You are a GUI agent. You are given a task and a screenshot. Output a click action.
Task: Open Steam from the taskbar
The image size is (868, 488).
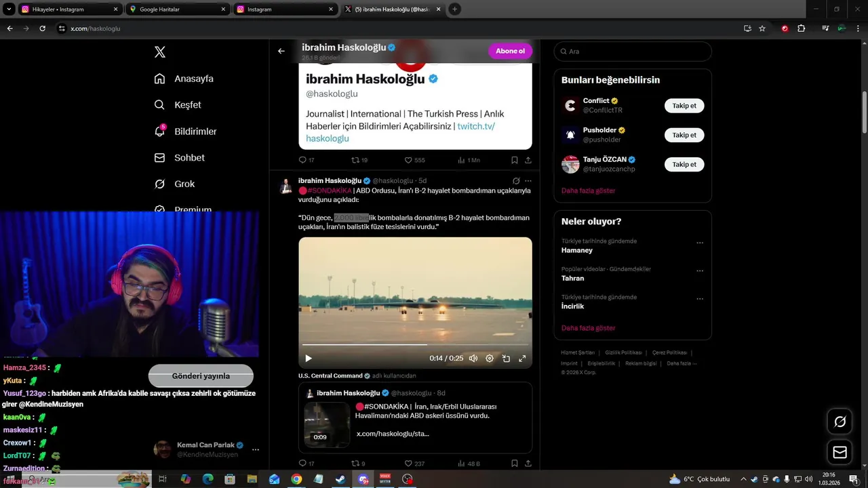(340, 479)
